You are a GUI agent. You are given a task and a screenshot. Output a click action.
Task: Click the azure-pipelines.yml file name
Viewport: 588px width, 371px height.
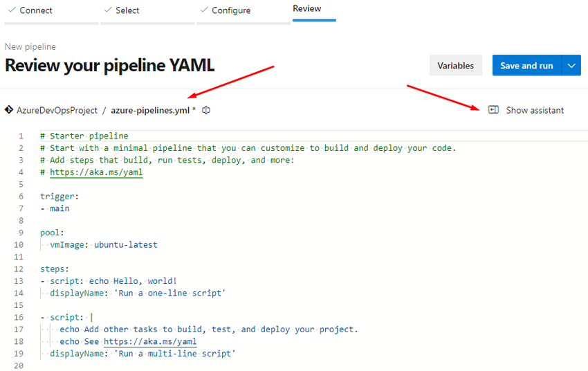(150, 110)
